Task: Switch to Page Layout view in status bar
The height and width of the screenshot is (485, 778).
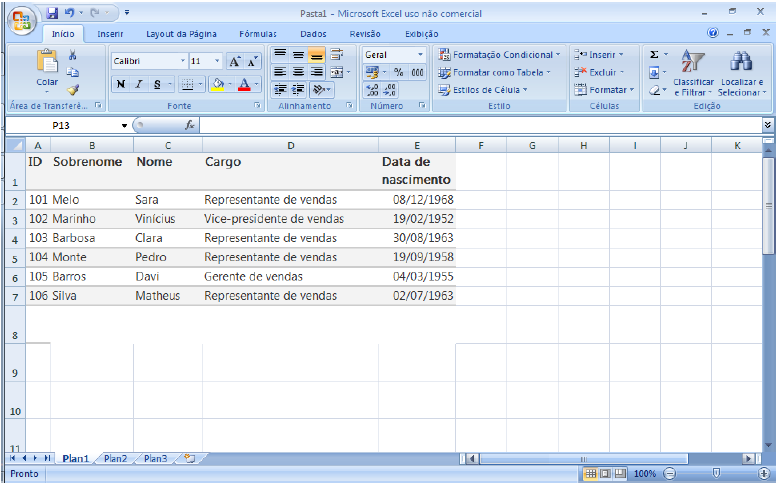Action: point(605,473)
